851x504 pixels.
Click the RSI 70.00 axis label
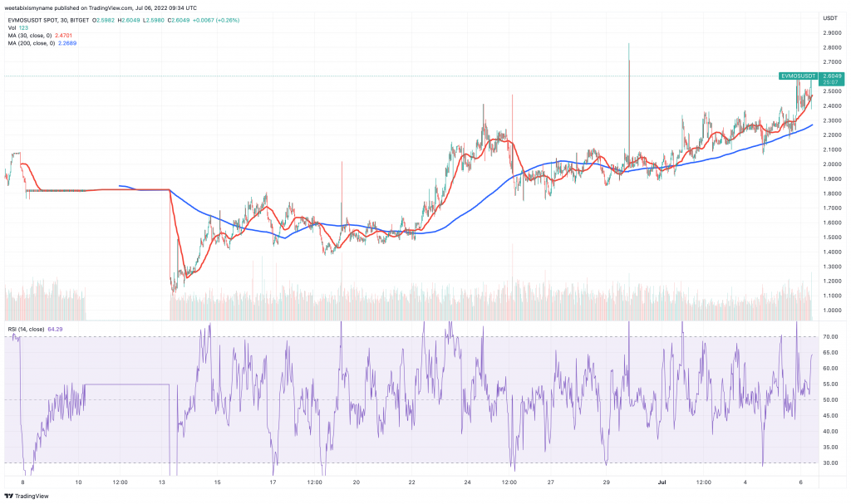pos(830,337)
